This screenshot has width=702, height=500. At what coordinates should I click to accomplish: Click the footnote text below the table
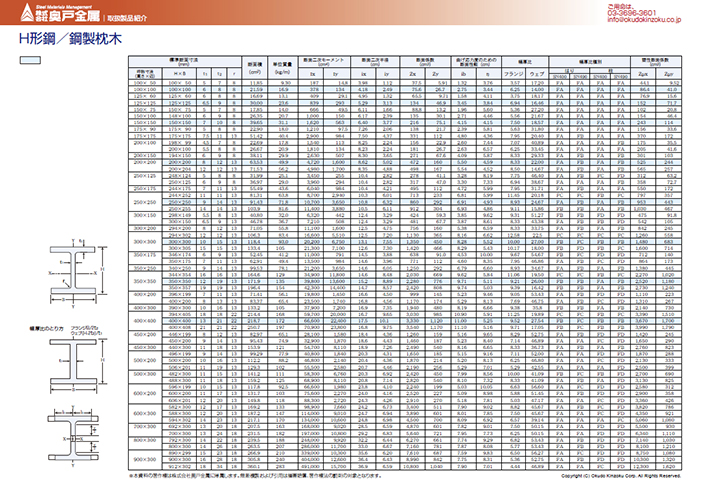point(255,476)
